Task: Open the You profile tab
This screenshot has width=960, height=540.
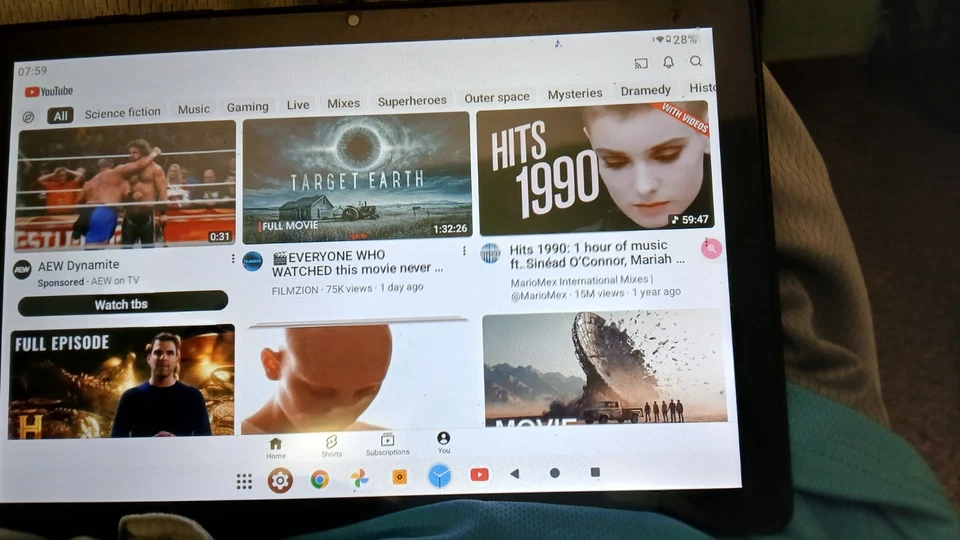Action: pos(443,442)
